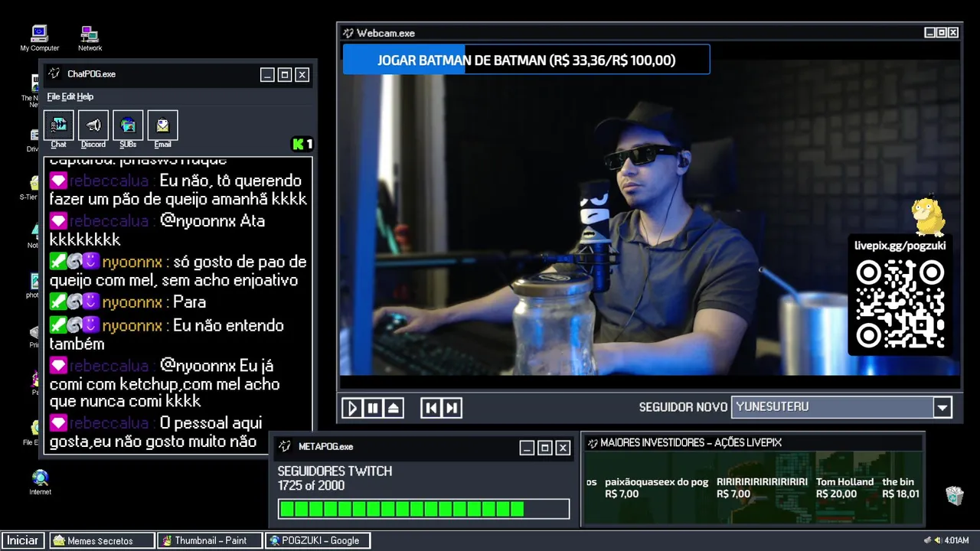The width and height of the screenshot is (980, 551).
Task: Skip to previous track in Webcam
Action: point(431,408)
